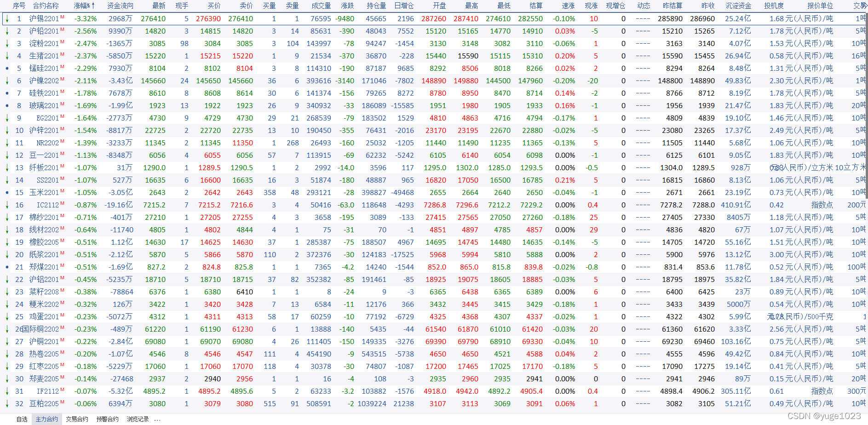Select the SS2201 contract name
Viewport: 868px width, 425px height.
48,180
